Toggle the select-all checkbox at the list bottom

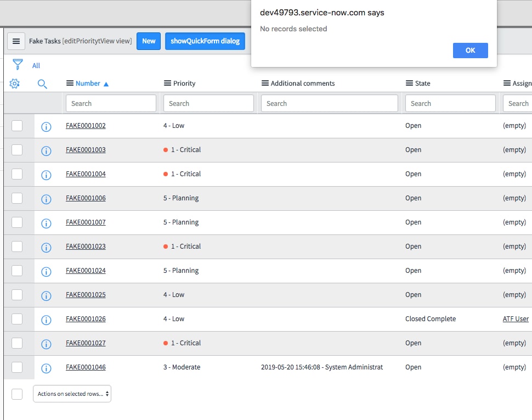(x=16, y=394)
